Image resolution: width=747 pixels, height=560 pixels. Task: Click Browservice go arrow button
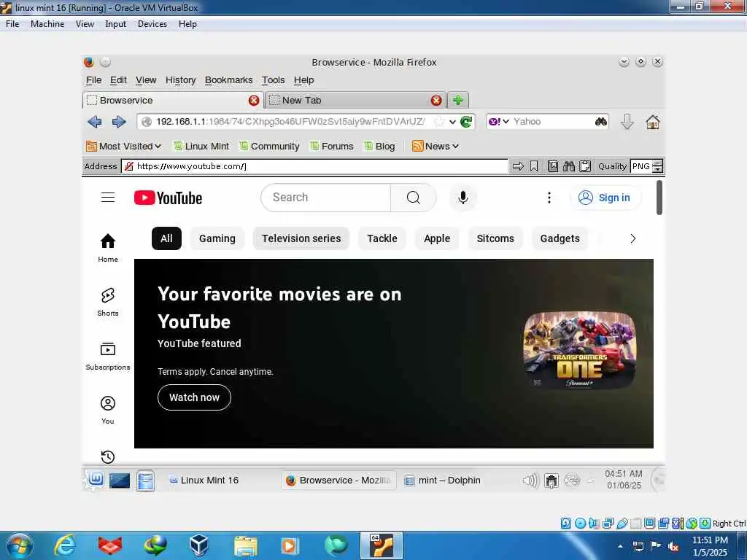pos(518,166)
